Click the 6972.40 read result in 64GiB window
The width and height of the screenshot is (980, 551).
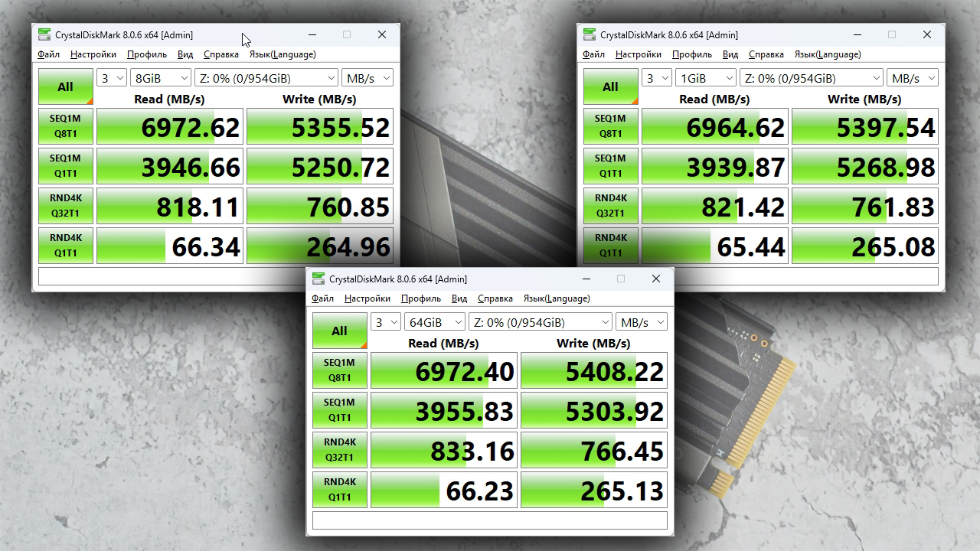pos(444,370)
